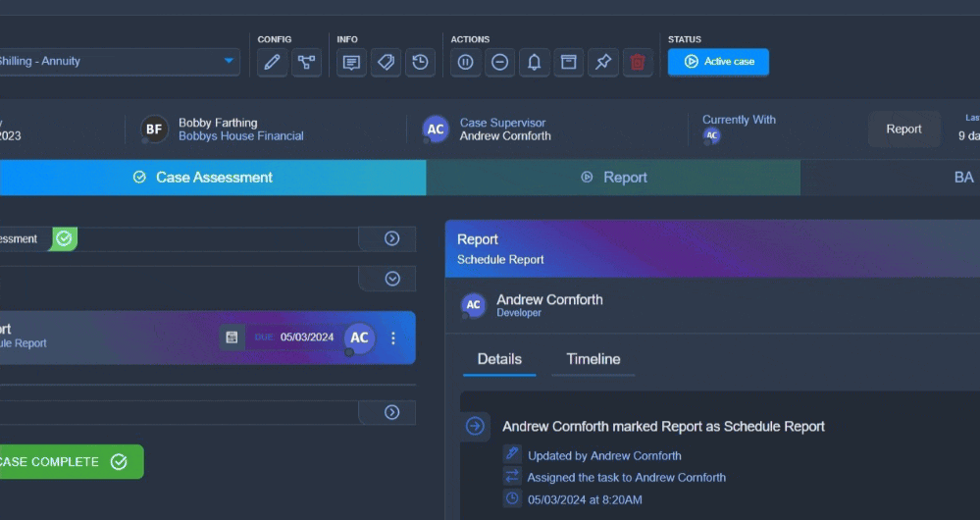Expand the first section with the right chevron
980x520 pixels.
[391, 238]
